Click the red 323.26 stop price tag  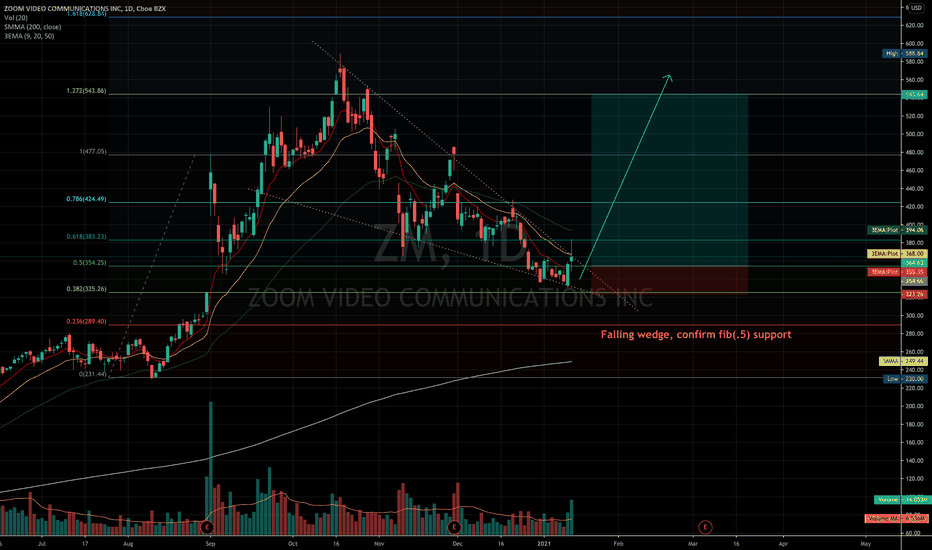(x=914, y=294)
